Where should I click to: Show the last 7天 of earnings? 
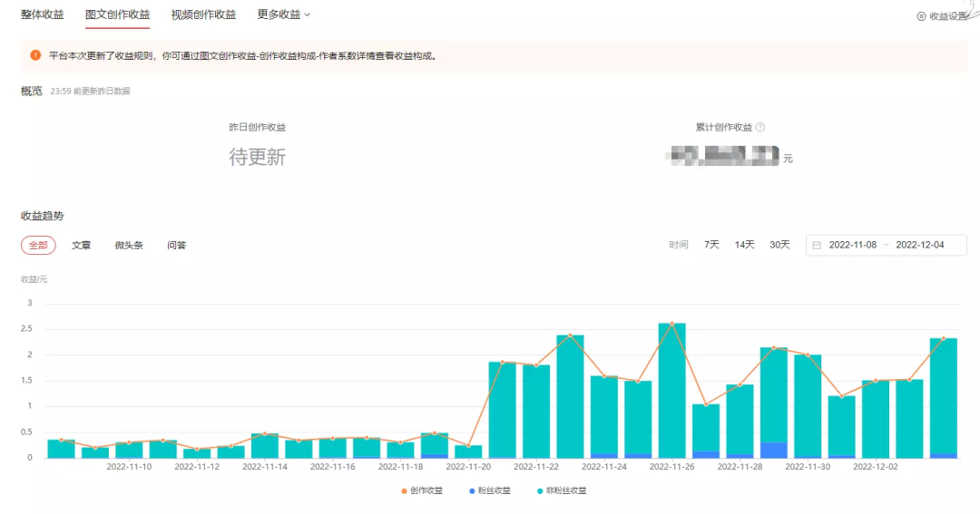click(711, 245)
